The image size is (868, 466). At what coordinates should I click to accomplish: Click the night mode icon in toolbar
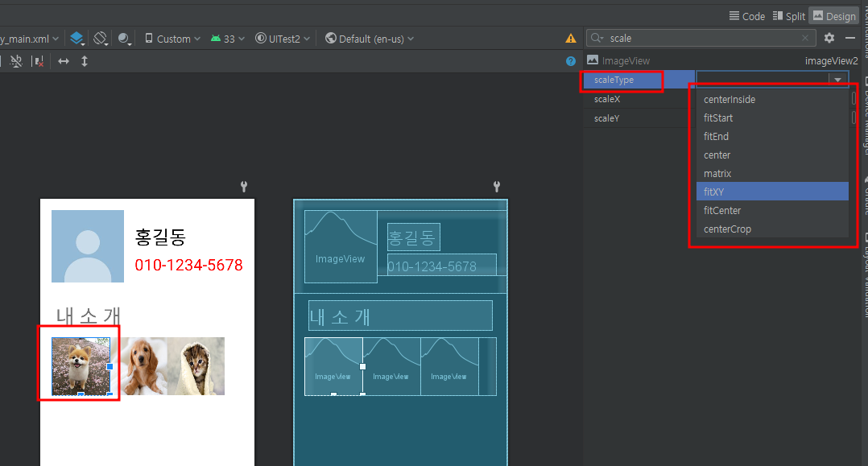124,39
